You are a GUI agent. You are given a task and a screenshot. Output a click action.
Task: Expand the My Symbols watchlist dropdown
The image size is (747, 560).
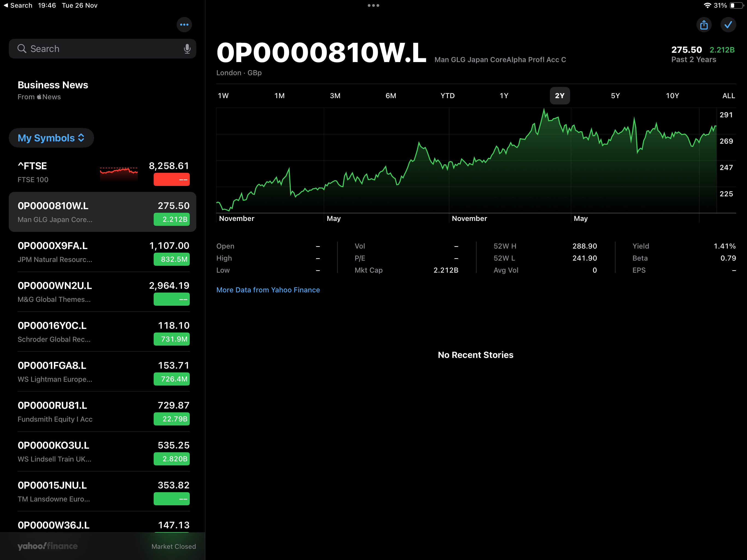[51, 138]
